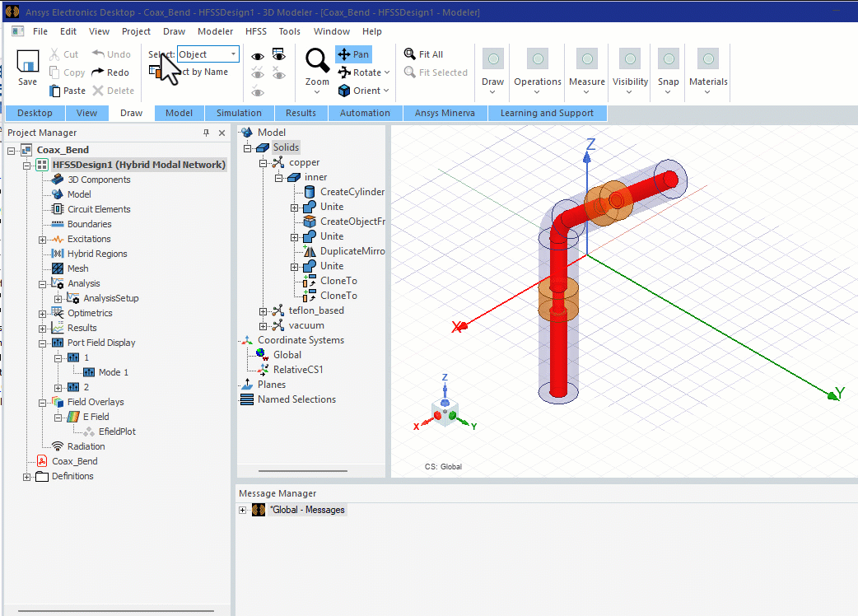Collapse the Port Field Display node
858x616 pixels.
click(42, 343)
